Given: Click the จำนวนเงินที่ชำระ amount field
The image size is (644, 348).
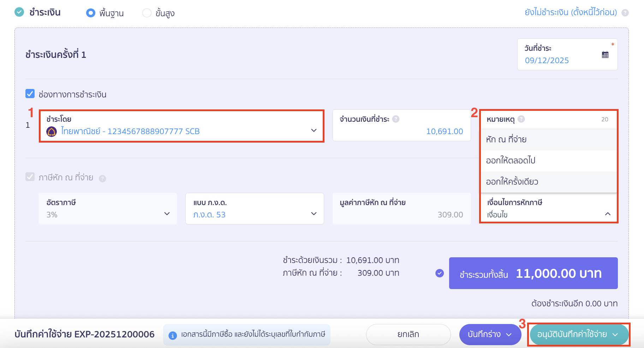Looking at the screenshot, I should coord(401,131).
